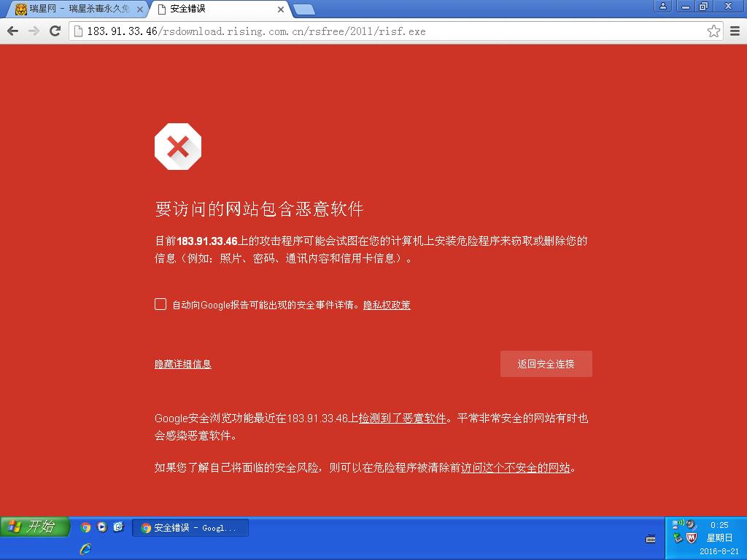This screenshot has width=747, height=560.
Task: Click the red X malware warning icon
Action: coord(178,147)
